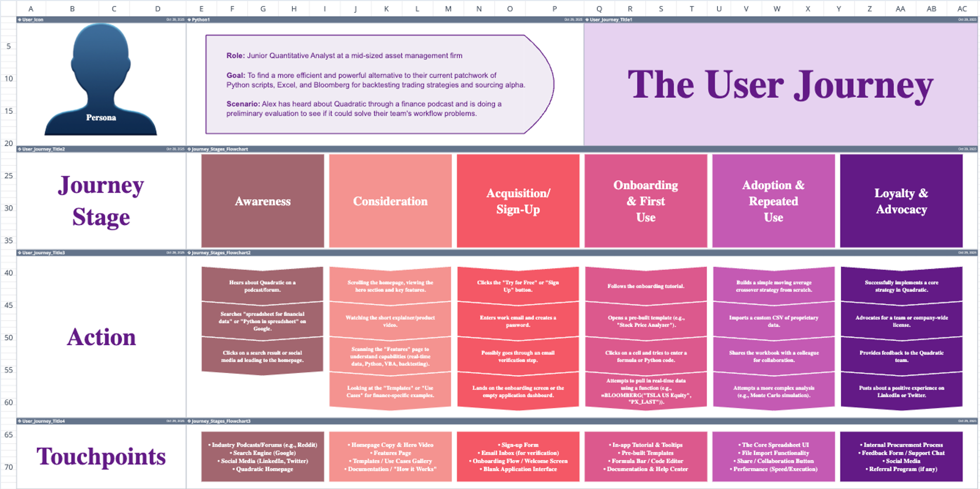Click the User_Journey_Title3 cell label
980x489 pixels.
41,252
